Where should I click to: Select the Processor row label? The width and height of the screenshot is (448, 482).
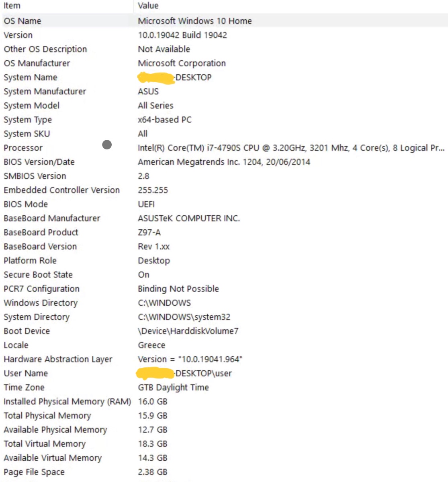coord(23,148)
